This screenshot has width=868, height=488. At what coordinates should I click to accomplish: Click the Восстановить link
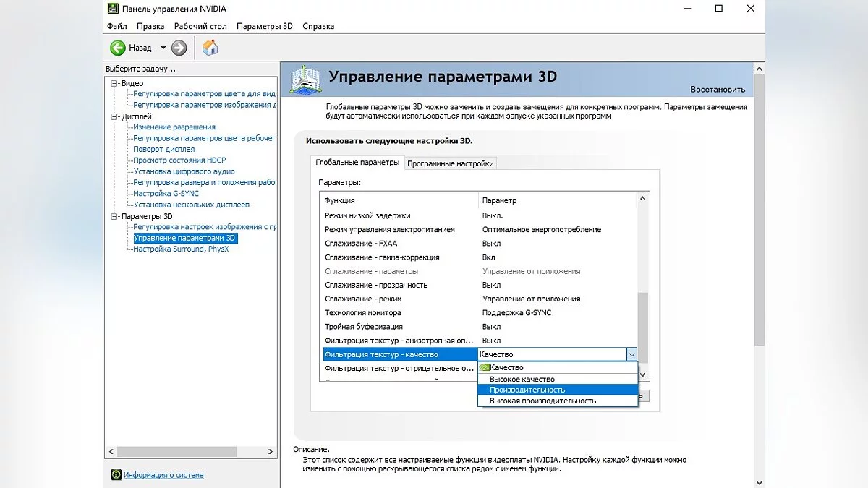click(x=717, y=90)
